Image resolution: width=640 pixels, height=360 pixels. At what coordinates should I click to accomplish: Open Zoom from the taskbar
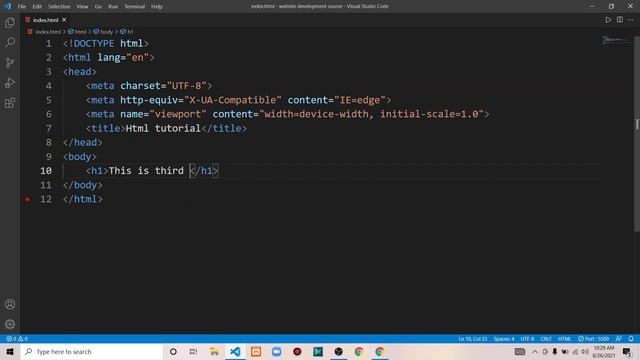pos(276,351)
